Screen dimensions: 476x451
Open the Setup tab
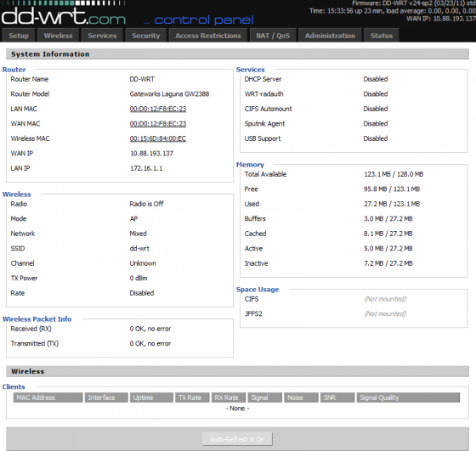(19, 36)
